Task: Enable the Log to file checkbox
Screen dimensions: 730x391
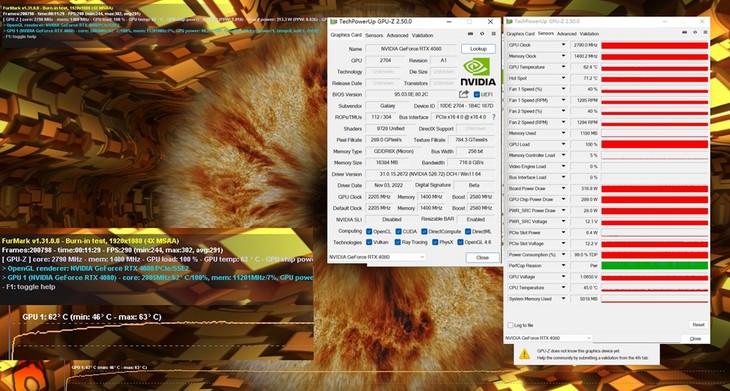Action: point(511,325)
